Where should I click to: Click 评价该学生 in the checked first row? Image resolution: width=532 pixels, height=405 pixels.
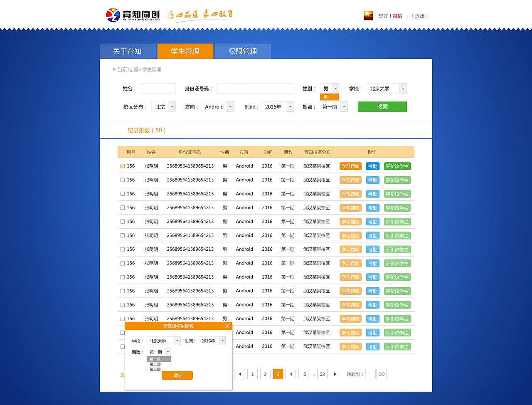(397, 166)
